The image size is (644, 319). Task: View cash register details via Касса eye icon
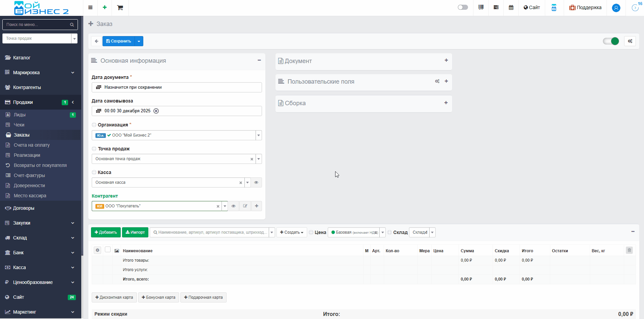256,182
